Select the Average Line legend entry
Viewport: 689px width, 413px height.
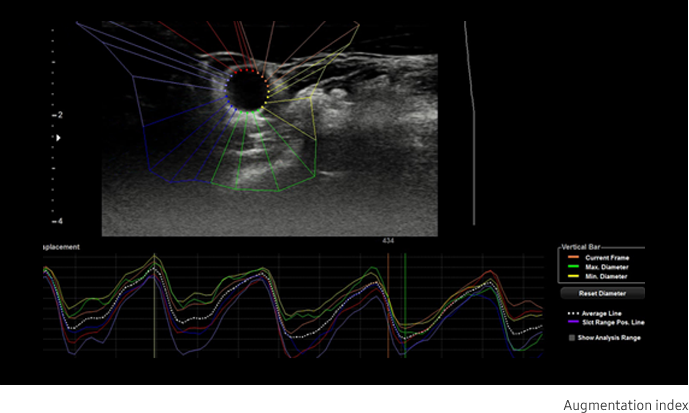[x=595, y=313]
